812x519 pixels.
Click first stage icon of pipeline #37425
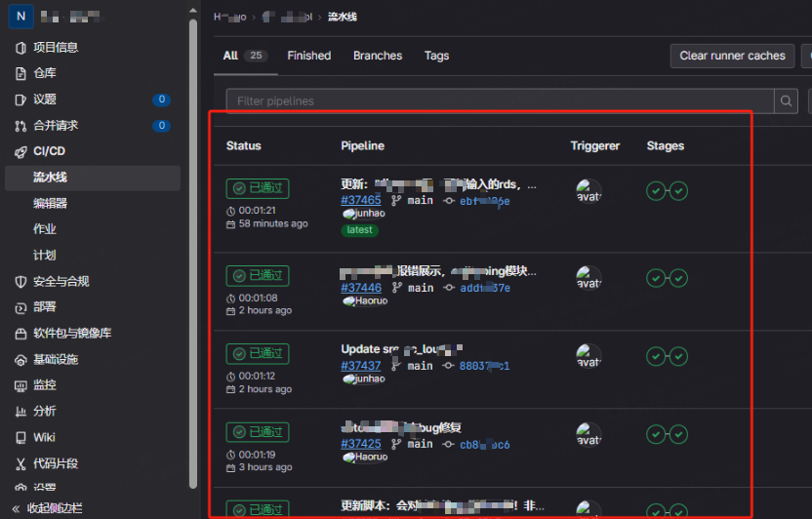pyautogui.click(x=656, y=435)
